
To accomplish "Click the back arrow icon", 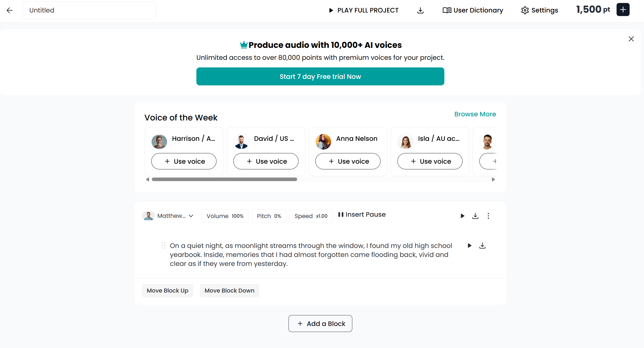I will pyautogui.click(x=10, y=10).
